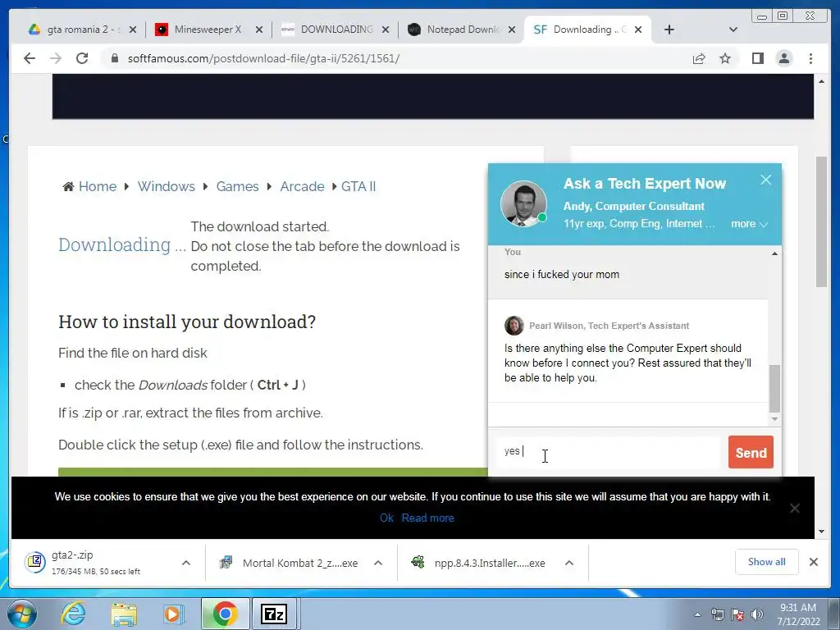Image resolution: width=840 pixels, height=630 pixels.
Task: Click Mortal Kombat 2 exe download
Action: 290,563
